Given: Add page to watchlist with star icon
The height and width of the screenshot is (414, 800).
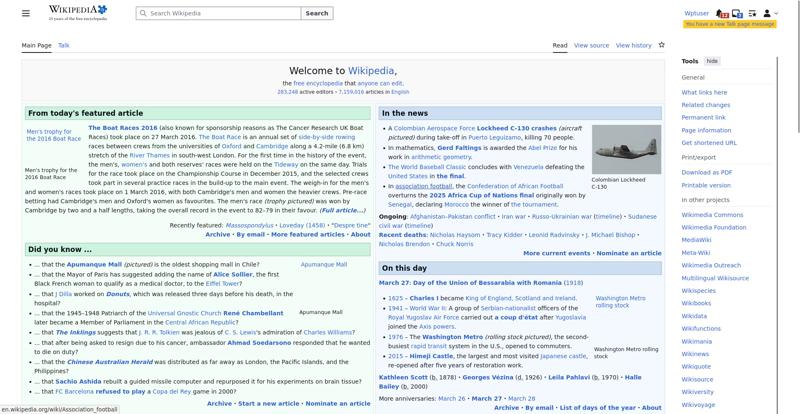Looking at the screenshot, I should click(x=661, y=45).
